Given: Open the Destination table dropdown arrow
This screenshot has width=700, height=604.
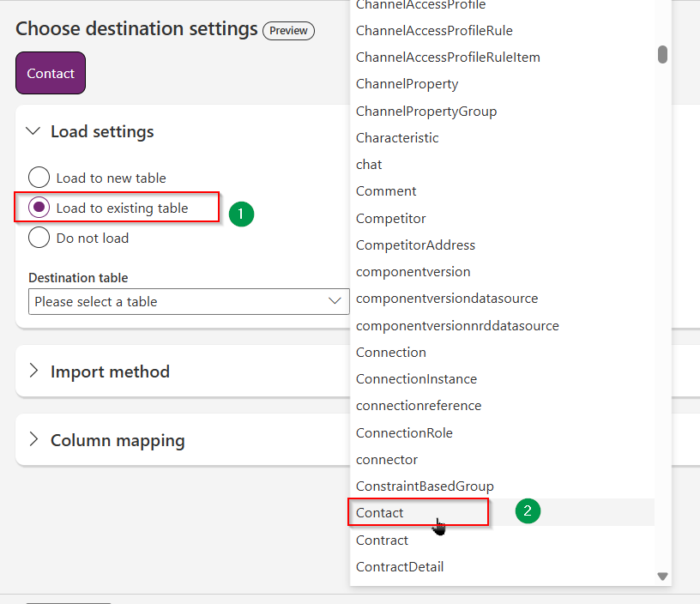Looking at the screenshot, I should 335,301.
